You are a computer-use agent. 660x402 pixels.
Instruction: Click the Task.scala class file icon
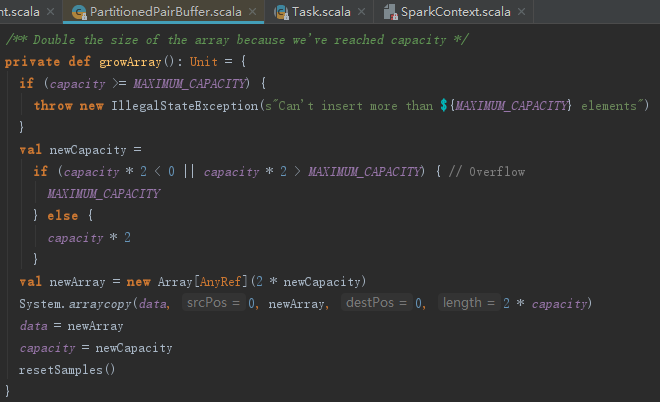[x=281, y=12]
